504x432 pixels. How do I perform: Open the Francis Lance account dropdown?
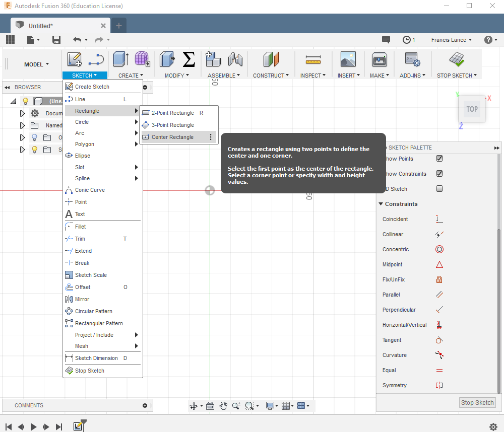click(x=451, y=40)
